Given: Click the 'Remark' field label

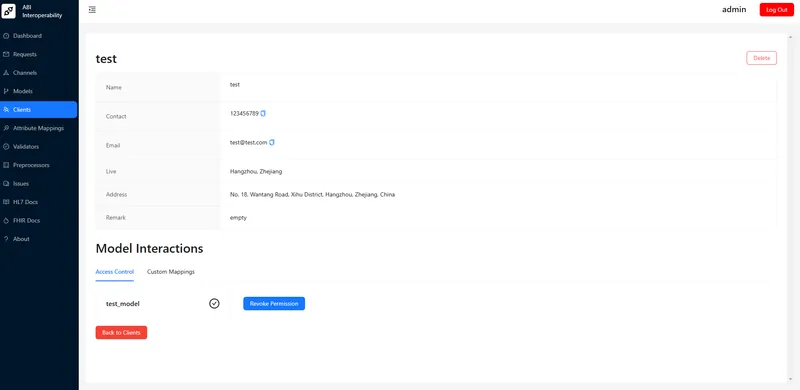Looking at the screenshot, I should click(115, 217).
